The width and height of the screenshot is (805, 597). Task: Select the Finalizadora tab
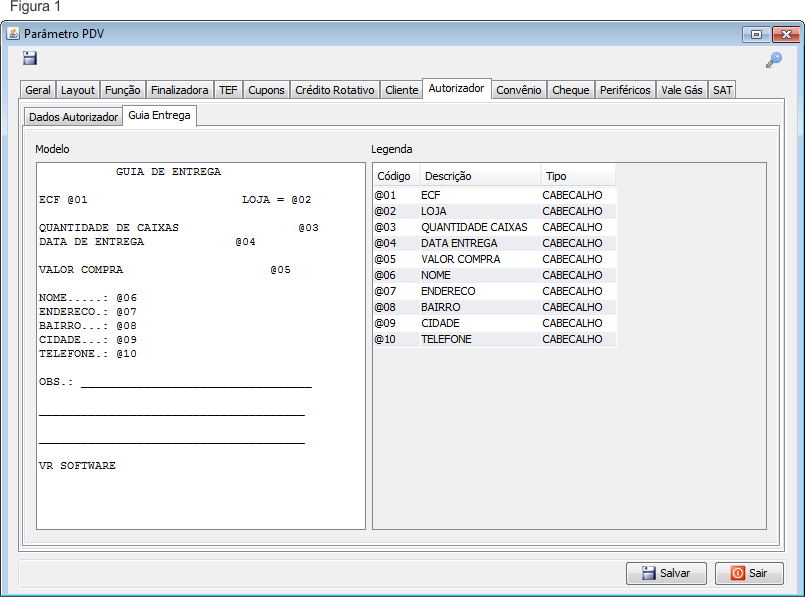[x=179, y=90]
